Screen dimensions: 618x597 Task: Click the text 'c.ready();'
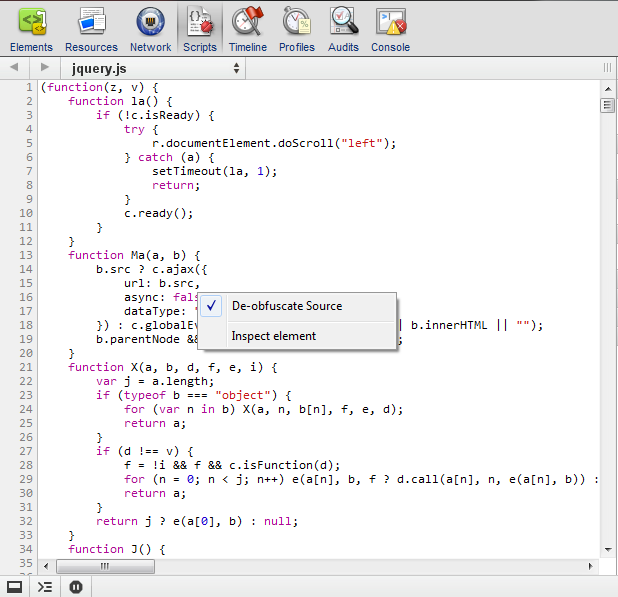pos(158,214)
